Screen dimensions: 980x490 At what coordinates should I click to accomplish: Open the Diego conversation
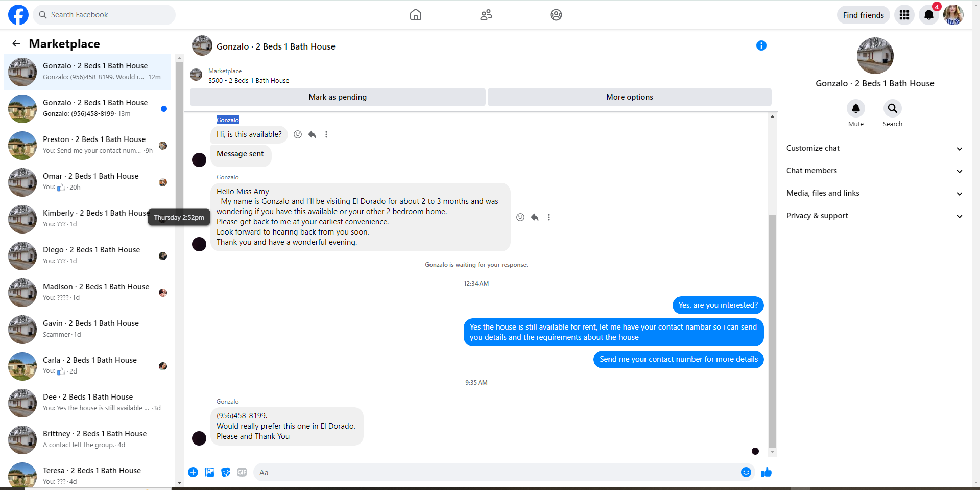click(88, 256)
